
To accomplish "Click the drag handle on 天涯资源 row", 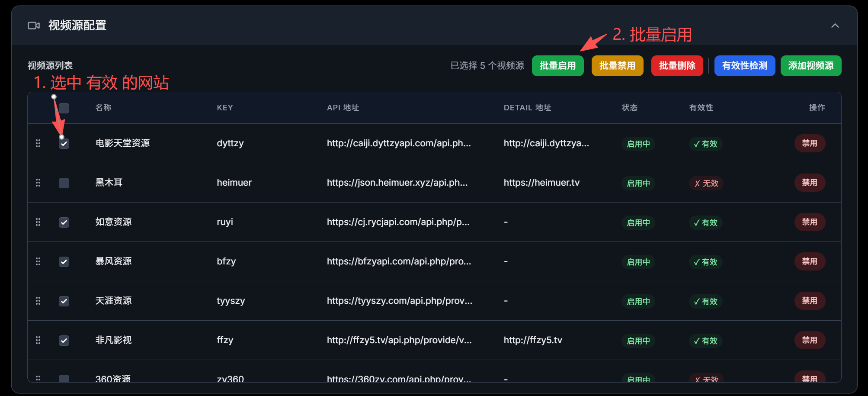I will pyautogui.click(x=38, y=301).
